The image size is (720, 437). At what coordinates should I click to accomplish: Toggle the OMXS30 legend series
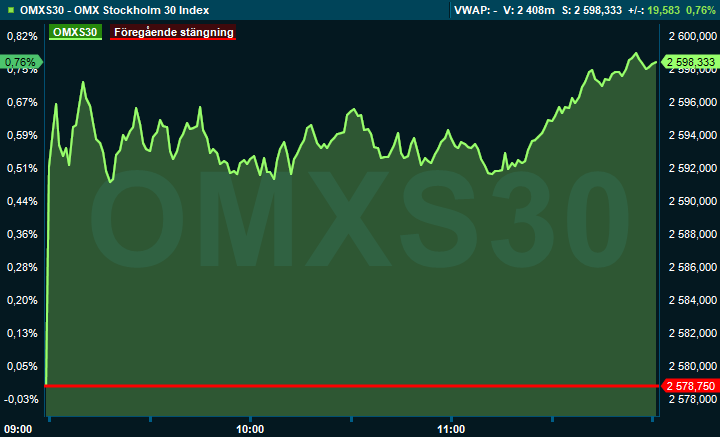click(74, 32)
